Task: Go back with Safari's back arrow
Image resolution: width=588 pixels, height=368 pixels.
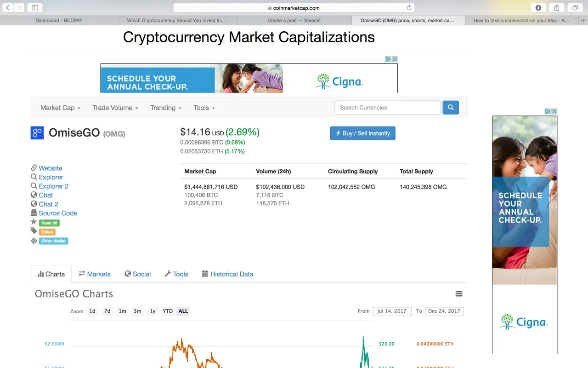Action: pos(8,8)
